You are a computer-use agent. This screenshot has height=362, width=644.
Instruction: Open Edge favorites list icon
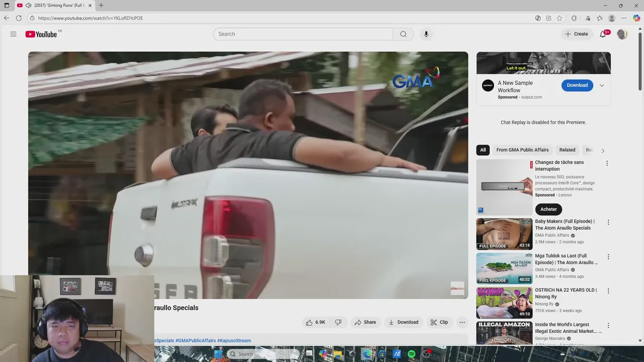tap(600, 18)
